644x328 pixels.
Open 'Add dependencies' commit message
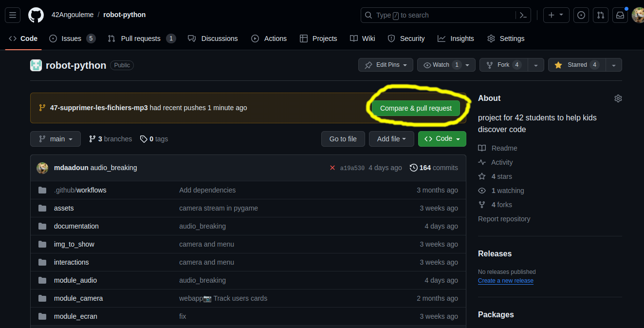tap(207, 190)
